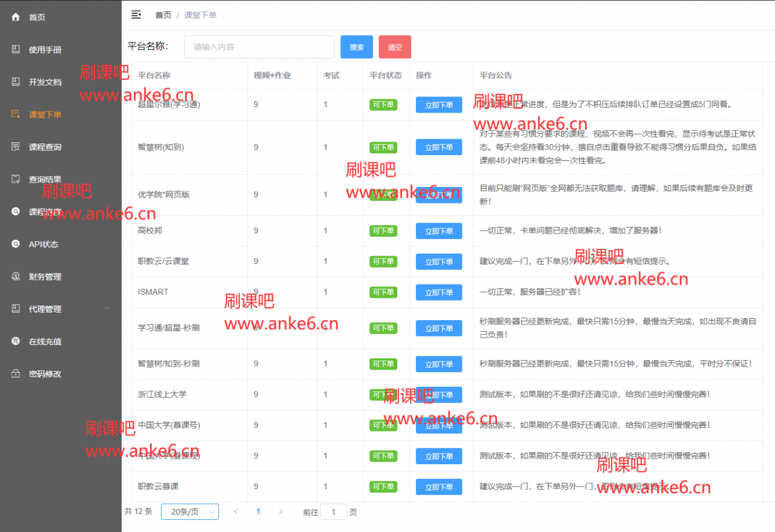This screenshot has height=532, width=775.
Task: Collapse sidebar with the hamburger toggle icon
Action: (136, 15)
